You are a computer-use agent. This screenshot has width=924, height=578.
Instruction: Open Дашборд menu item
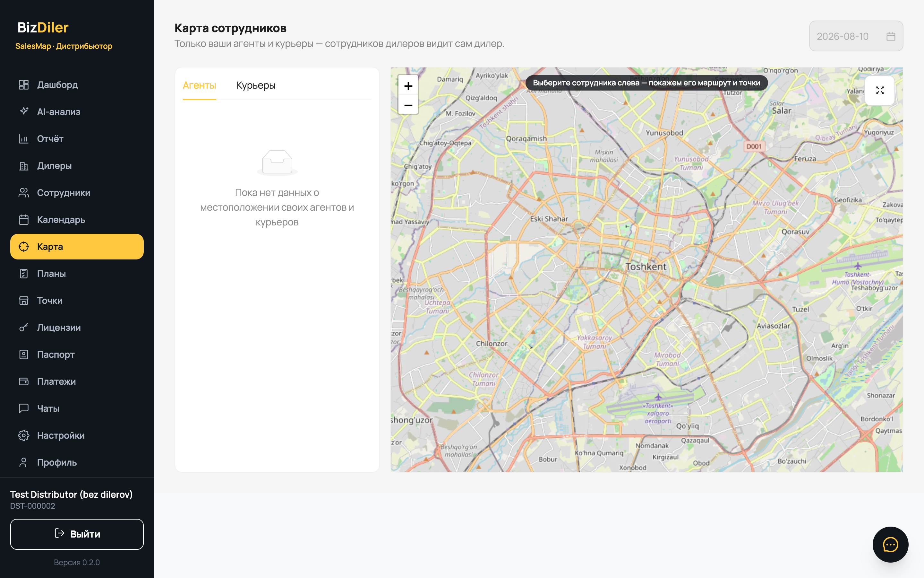click(77, 85)
